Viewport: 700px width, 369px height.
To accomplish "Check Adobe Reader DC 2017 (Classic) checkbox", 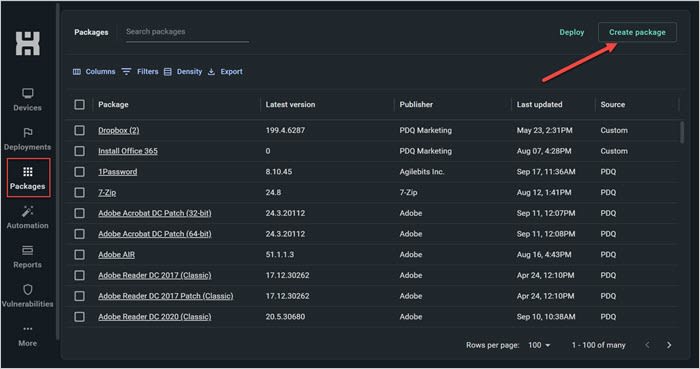I will 79,275.
